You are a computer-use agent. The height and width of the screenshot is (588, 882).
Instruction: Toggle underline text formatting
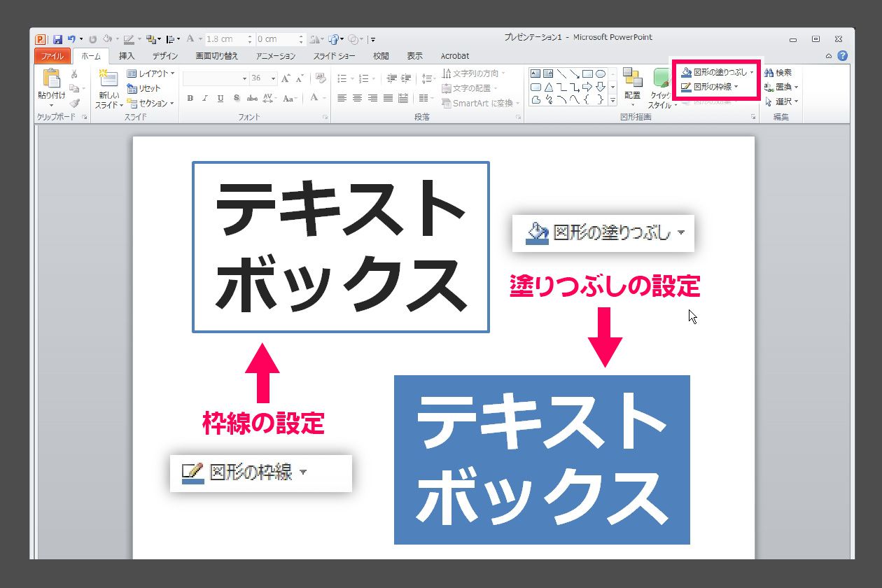[x=220, y=99]
